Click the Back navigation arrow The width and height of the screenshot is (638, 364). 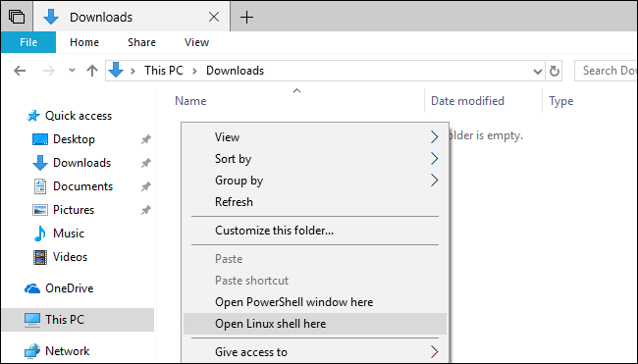coord(20,71)
